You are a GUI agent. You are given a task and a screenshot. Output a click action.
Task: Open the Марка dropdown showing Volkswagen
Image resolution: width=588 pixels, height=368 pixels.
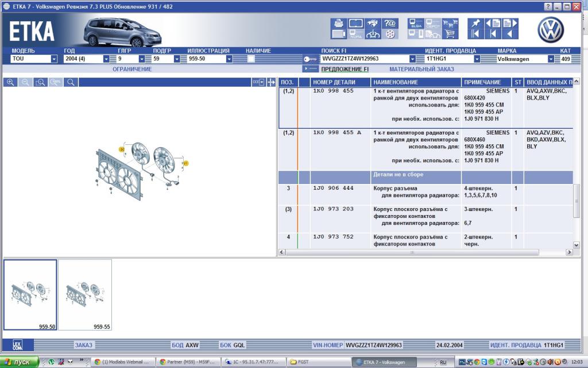pyautogui.click(x=551, y=59)
